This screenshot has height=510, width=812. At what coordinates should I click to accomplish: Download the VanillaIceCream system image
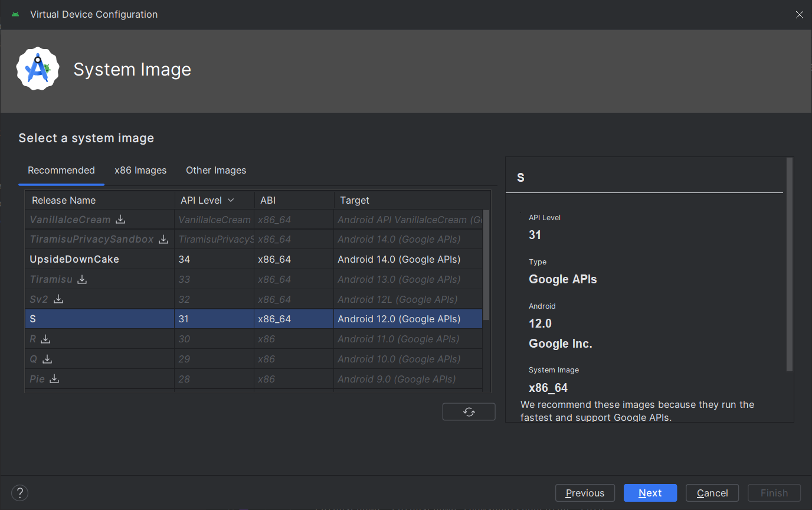point(120,220)
